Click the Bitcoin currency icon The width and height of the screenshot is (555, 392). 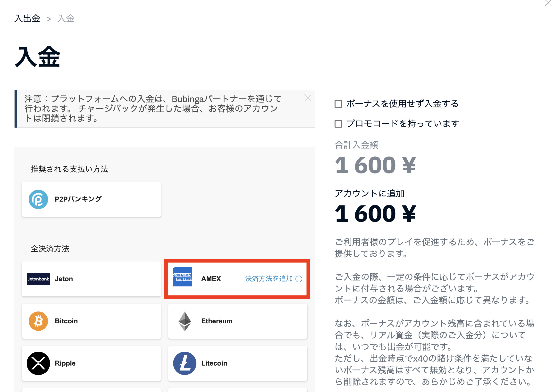[x=39, y=321]
